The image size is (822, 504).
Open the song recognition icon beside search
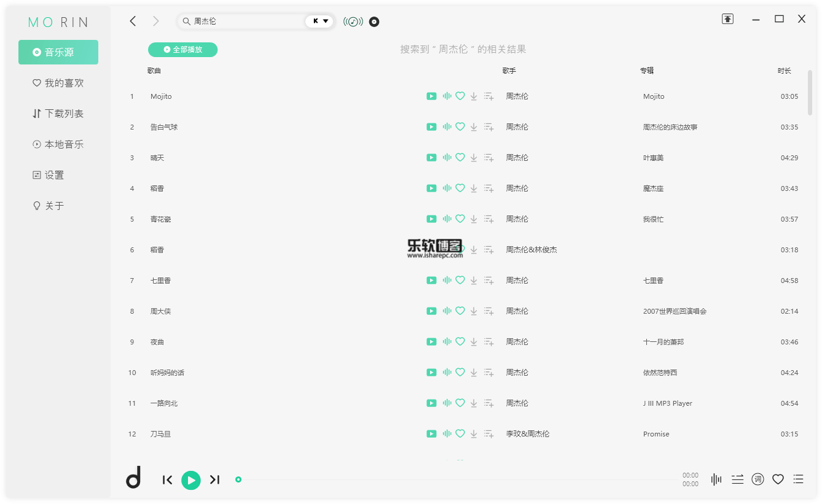tap(353, 22)
